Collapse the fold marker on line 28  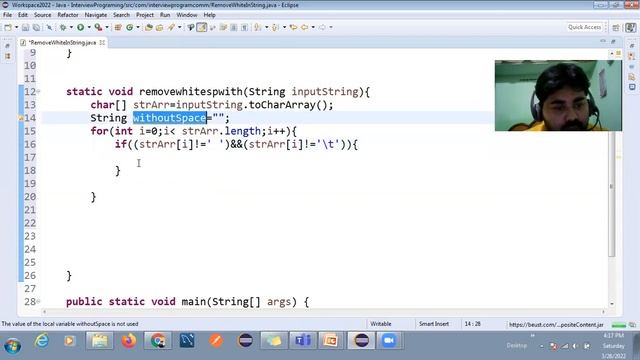click(x=39, y=302)
